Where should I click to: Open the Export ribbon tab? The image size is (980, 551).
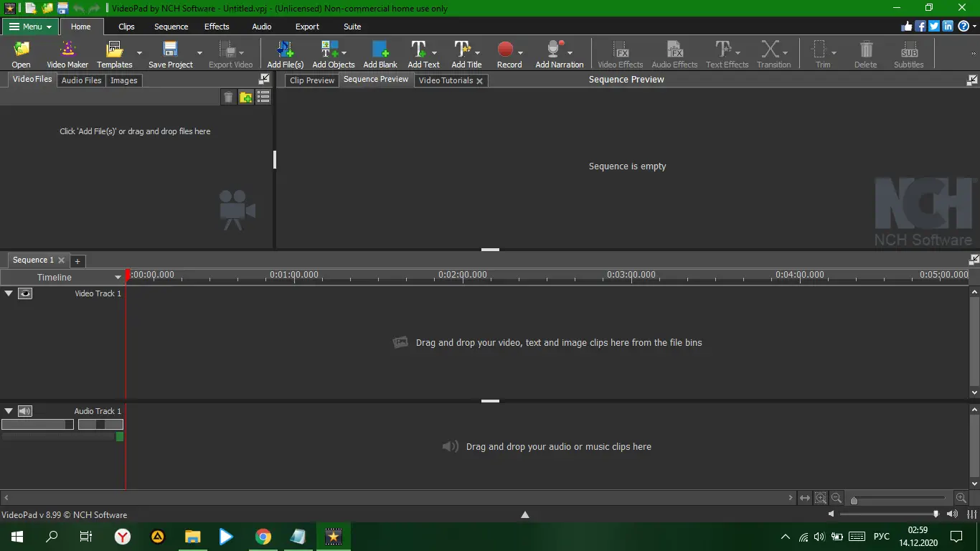307,27
